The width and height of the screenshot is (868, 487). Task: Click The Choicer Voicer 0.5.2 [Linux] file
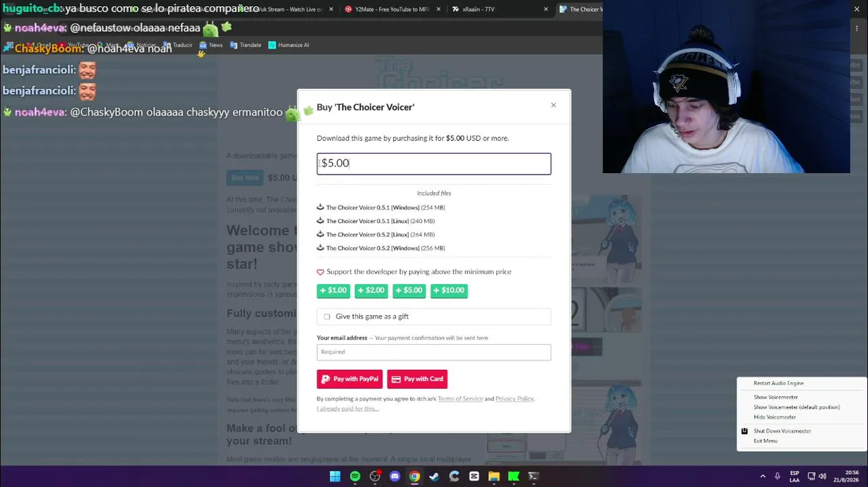(x=368, y=235)
